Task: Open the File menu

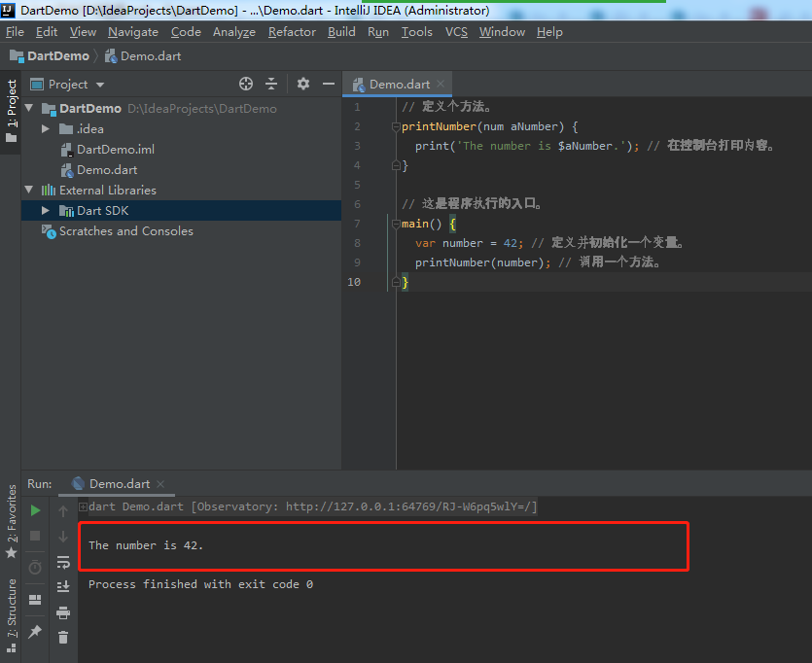Action: [x=15, y=32]
